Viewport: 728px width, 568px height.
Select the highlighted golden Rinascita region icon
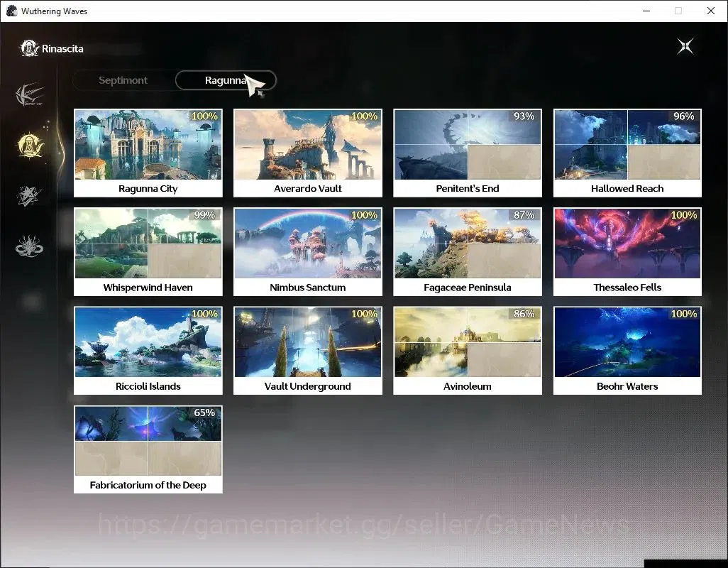click(31, 145)
